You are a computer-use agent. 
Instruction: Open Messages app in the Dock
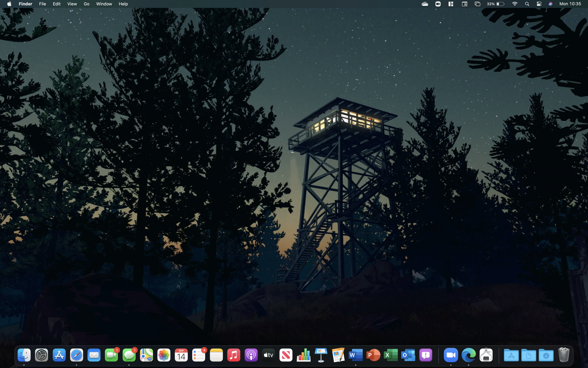pyautogui.click(x=129, y=355)
